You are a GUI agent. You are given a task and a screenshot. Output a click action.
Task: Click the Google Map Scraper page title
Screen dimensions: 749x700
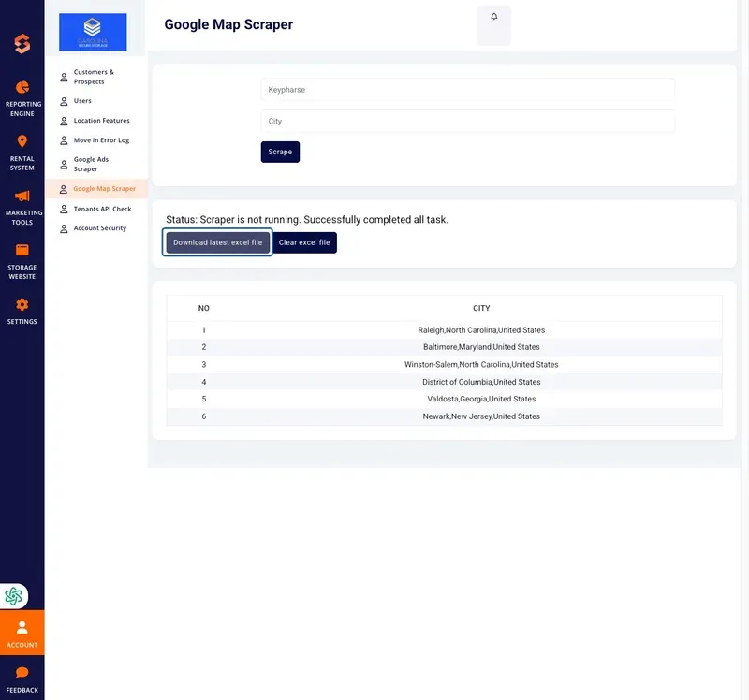tap(228, 24)
